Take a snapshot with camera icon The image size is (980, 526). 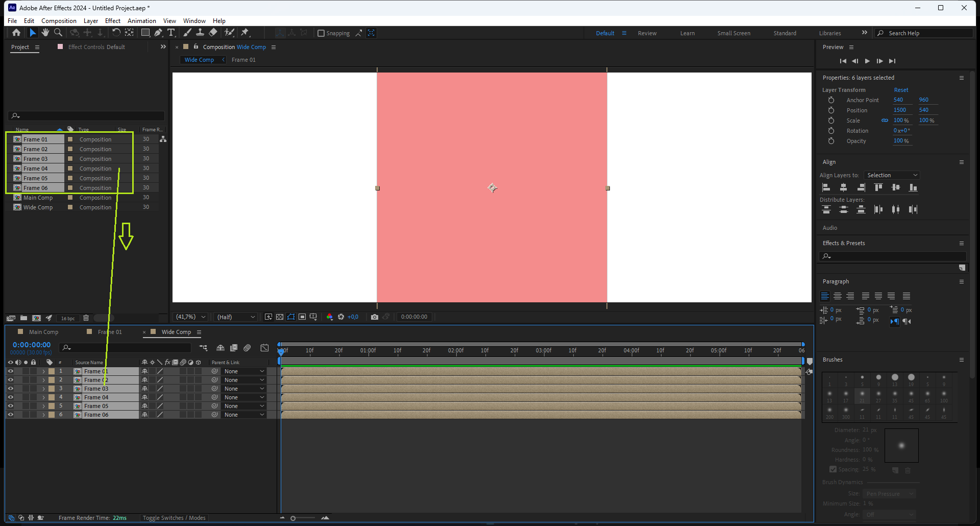[375, 317]
